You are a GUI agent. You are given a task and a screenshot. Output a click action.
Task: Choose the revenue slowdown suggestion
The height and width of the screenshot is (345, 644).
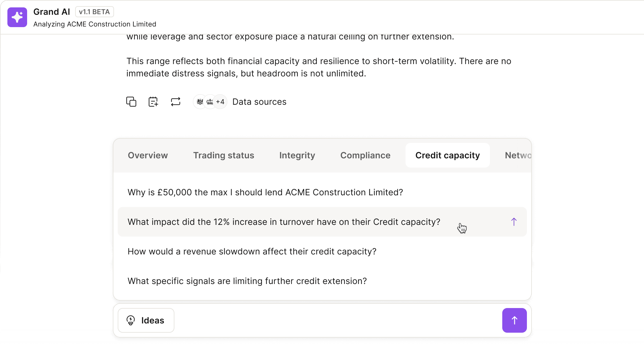pyautogui.click(x=252, y=251)
